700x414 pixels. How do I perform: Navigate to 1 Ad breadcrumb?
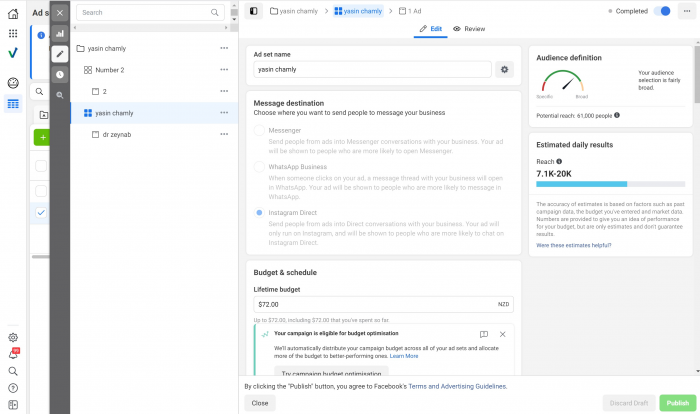(411, 11)
